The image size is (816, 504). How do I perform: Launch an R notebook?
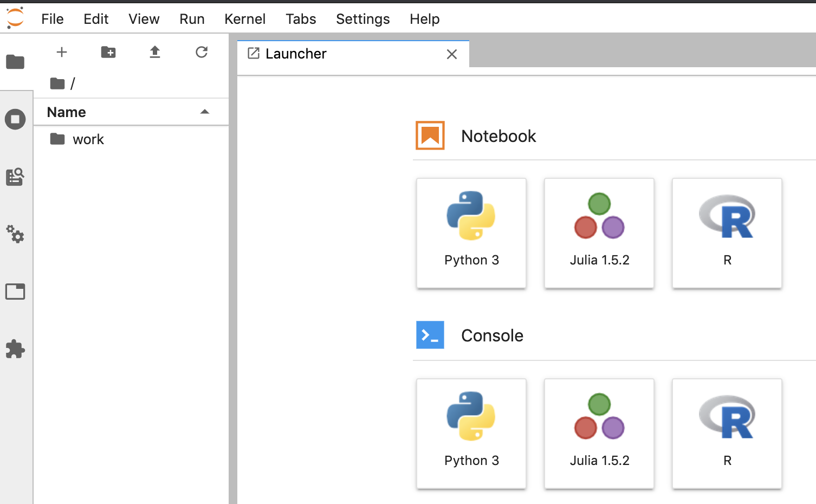pyautogui.click(x=727, y=233)
